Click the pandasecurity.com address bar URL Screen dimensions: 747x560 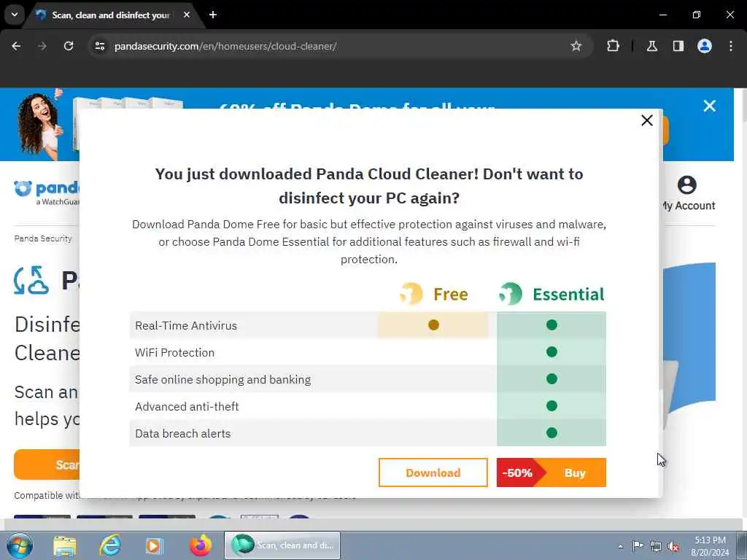225,46
